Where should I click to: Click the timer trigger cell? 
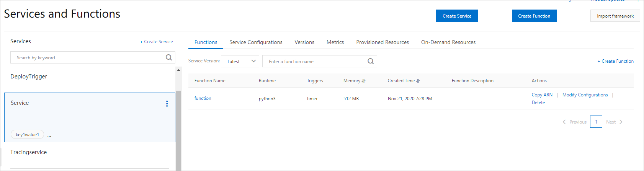pyautogui.click(x=312, y=99)
